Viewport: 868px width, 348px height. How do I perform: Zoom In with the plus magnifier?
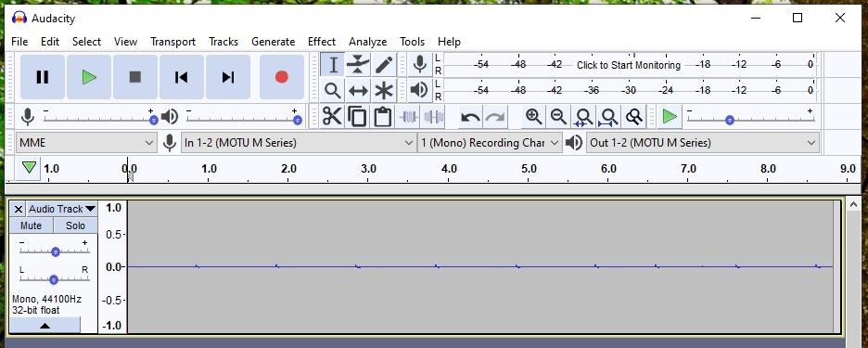pyautogui.click(x=533, y=116)
